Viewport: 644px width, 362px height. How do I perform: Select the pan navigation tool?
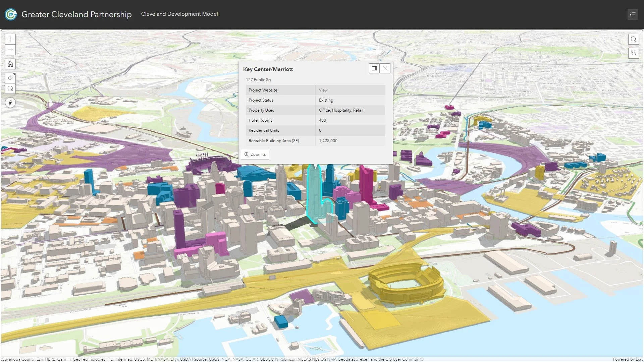(10, 78)
